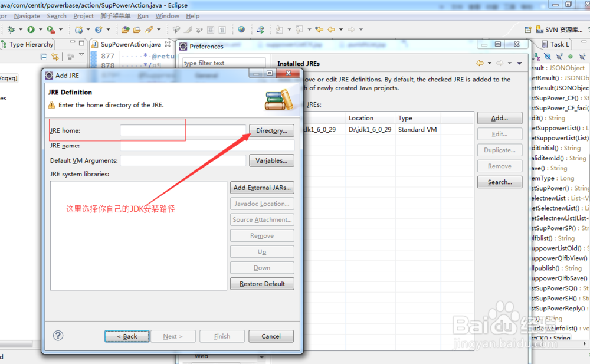Click the Default VM Arguments field
590x364 pixels.
183,160
